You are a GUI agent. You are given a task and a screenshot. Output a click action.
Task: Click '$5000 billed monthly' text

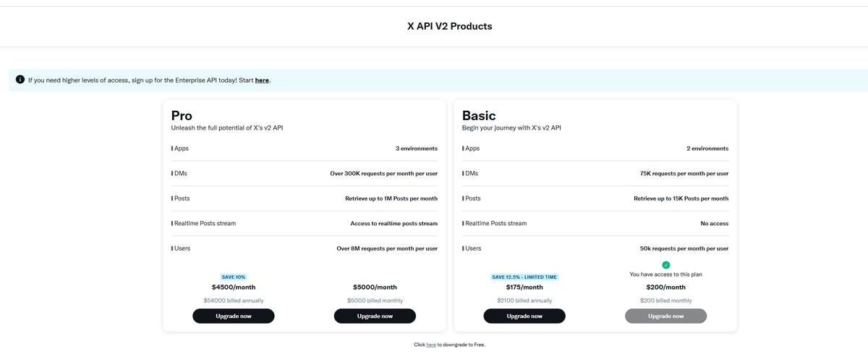(x=375, y=301)
